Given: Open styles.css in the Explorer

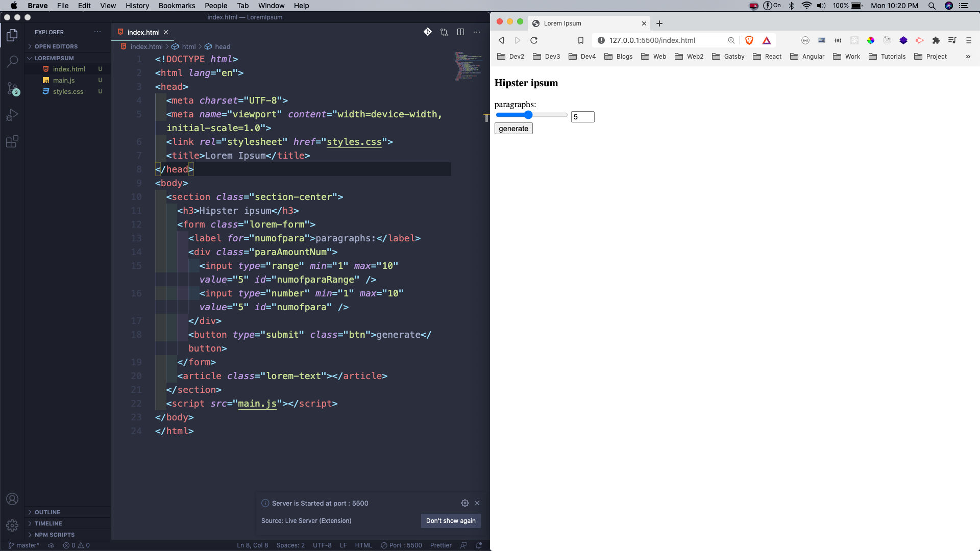Looking at the screenshot, I should click(x=67, y=91).
